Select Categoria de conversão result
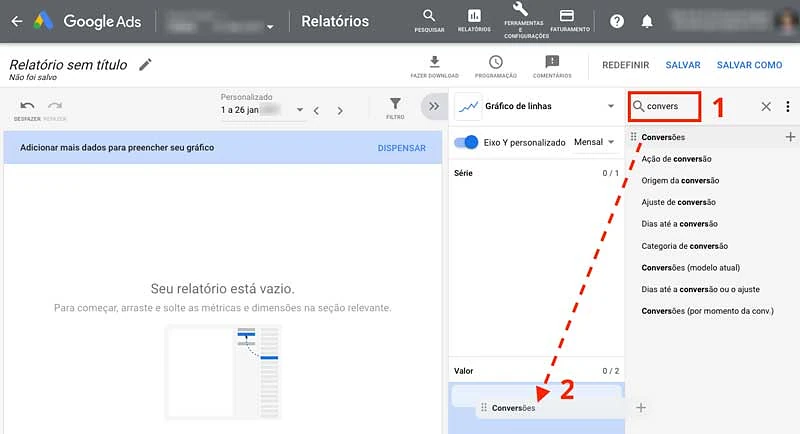Viewport: 800px width, 434px height. tap(685, 246)
